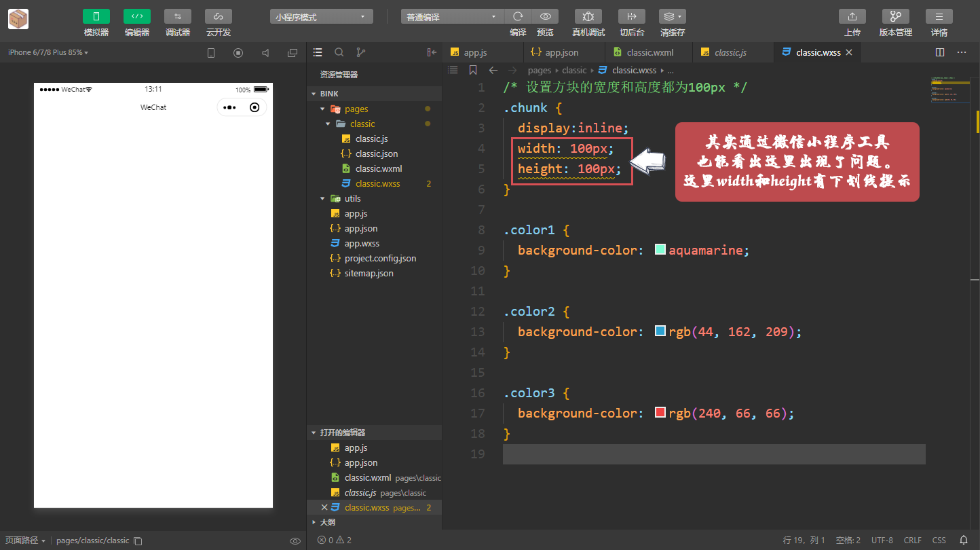980x550 pixels.
Task: Click the notification bell in status bar
Action: 963,540
